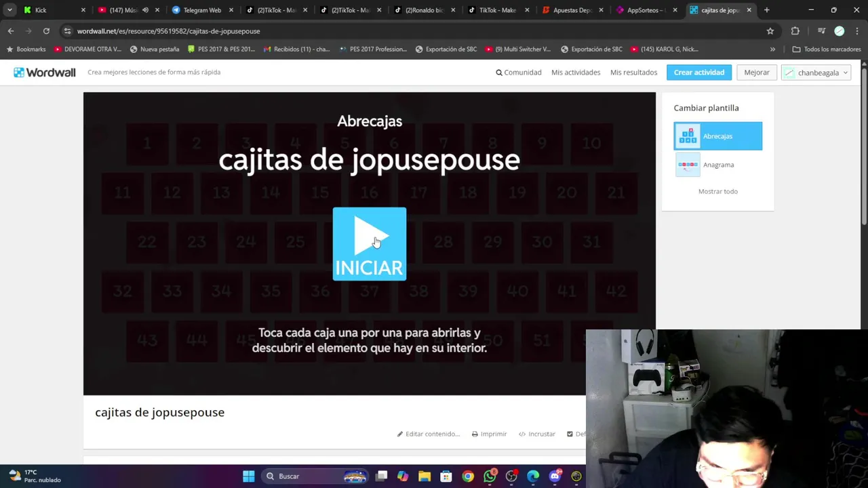Click the wordwall.net URL address field
Image resolution: width=868 pixels, height=488 pixels.
click(407, 31)
